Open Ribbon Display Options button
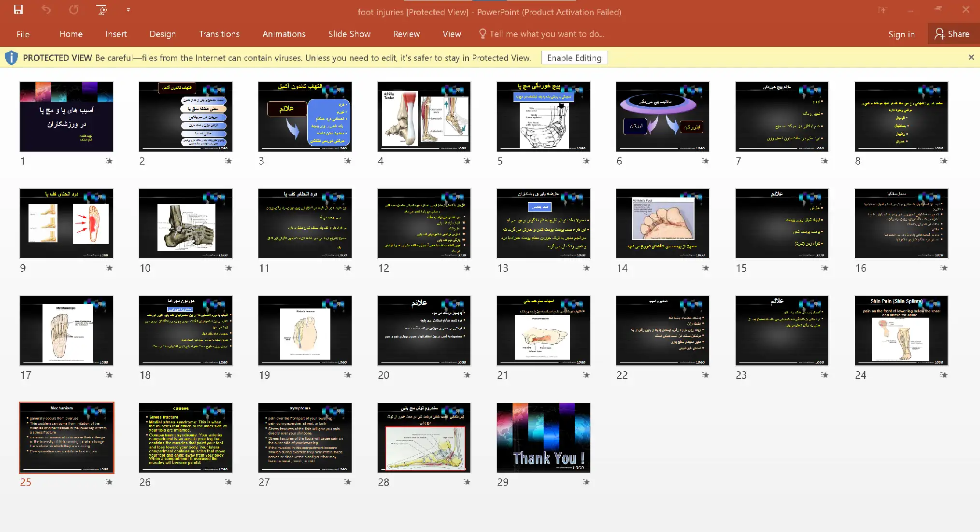Viewport: 980px width, 532px height. 882,10
